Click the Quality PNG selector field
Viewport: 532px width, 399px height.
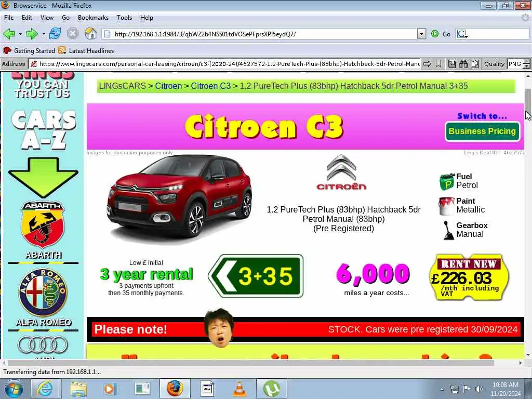[x=515, y=64]
